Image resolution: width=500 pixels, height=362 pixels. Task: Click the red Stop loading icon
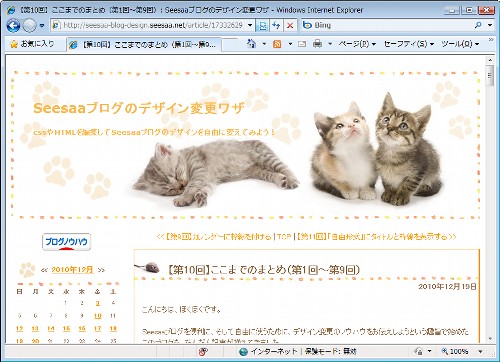click(290, 25)
